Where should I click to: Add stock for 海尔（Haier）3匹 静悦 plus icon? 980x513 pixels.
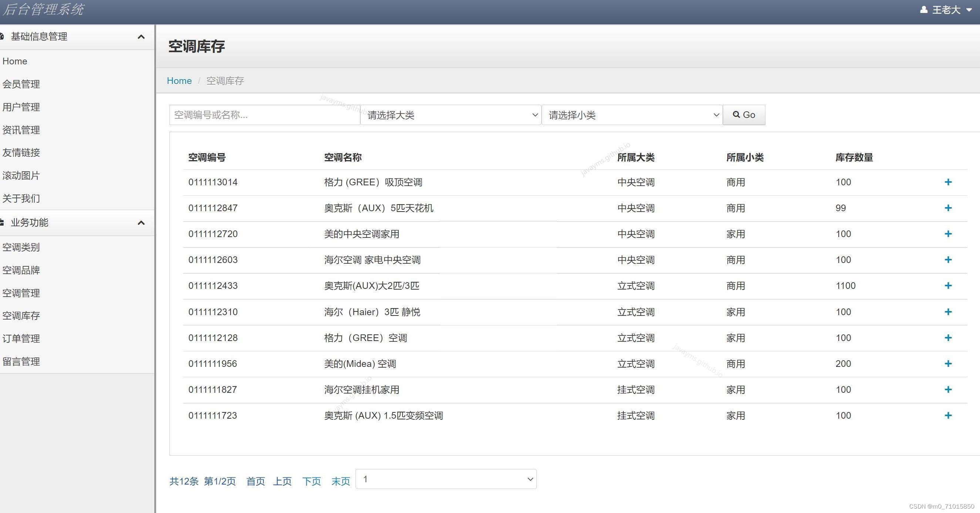tap(948, 312)
